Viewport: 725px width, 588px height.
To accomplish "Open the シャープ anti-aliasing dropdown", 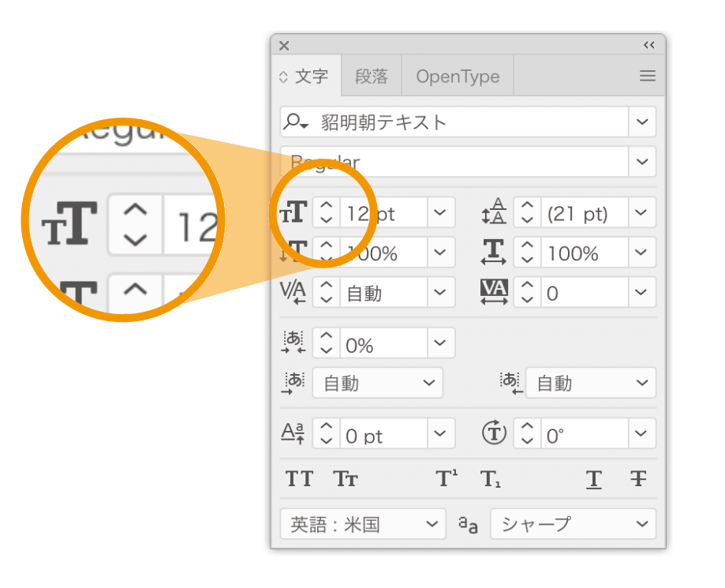I will coord(573,524).
